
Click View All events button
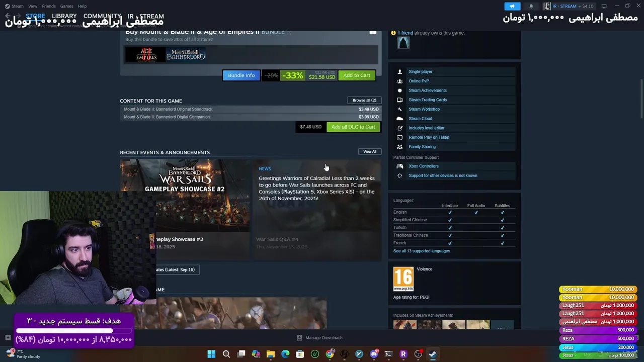point(370,151)
